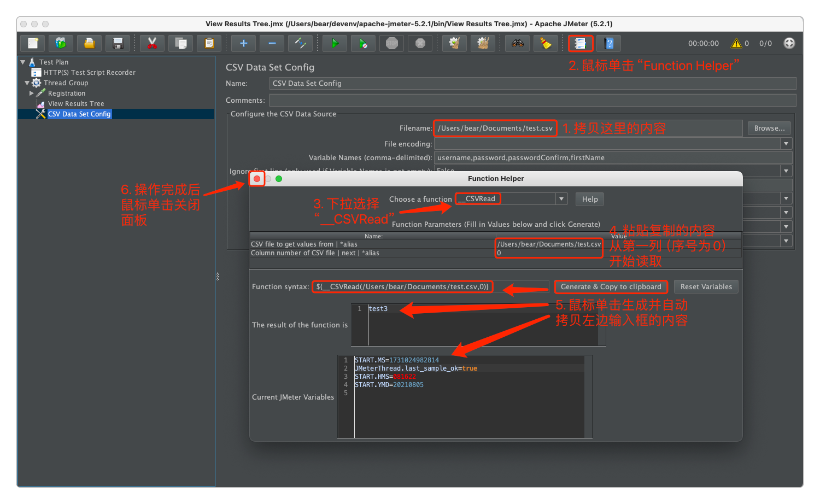820x504 pixels.
Task: Click the Variable Names input field
Action: tap(613, 157)
